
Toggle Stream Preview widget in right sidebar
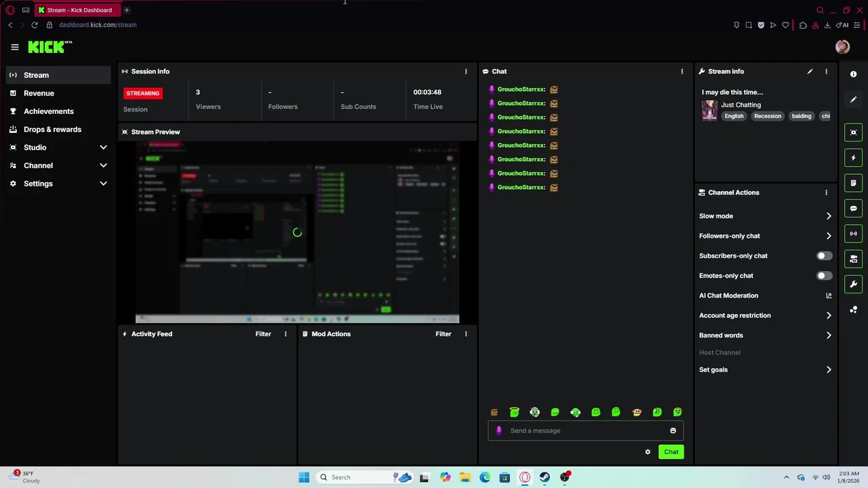[854, 132]
